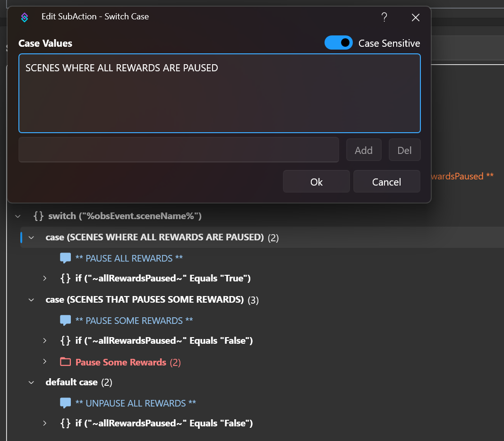504x441 pixels.
Task: Click braces icon of allRewardsPaused Equals True
Action: [66, 278]
